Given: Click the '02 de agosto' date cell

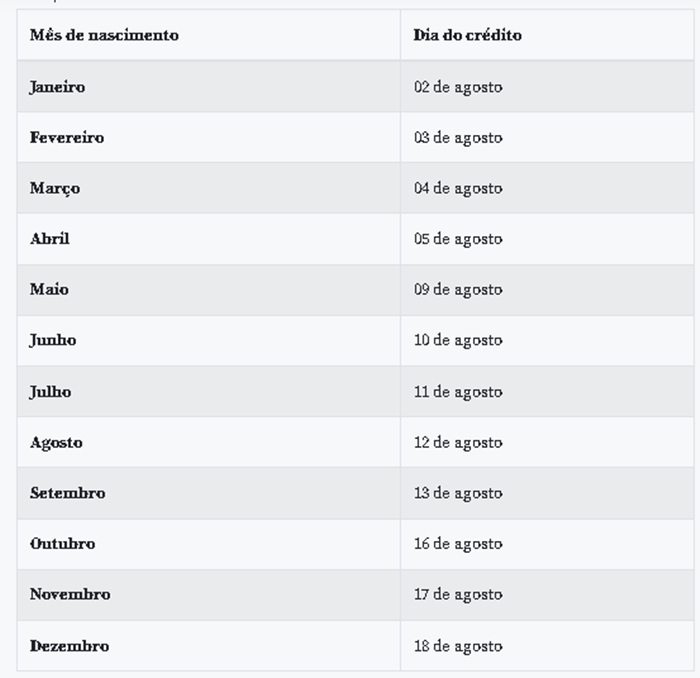Looking at the screenshot, I should 458,87.
